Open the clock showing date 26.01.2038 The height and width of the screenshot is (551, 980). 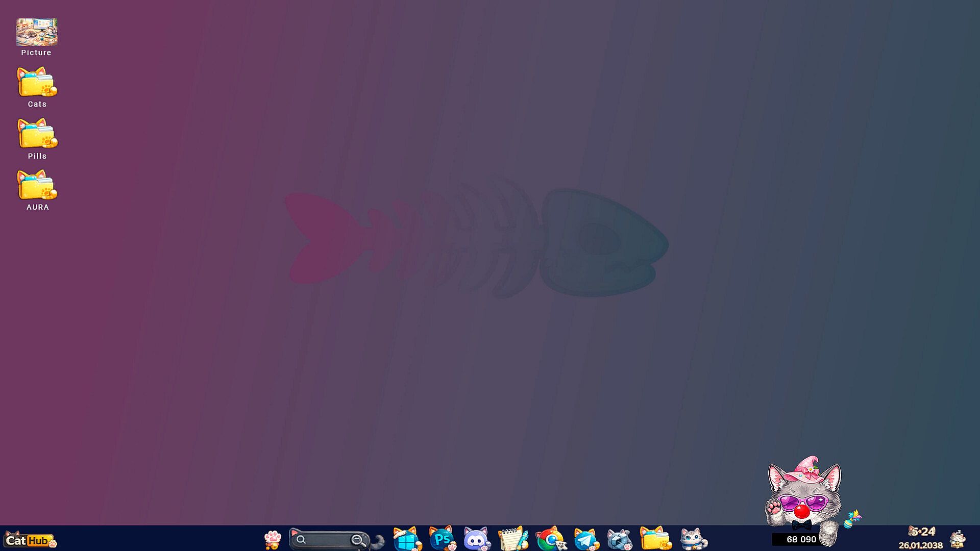pyautogui.click(x=921, y=539)
